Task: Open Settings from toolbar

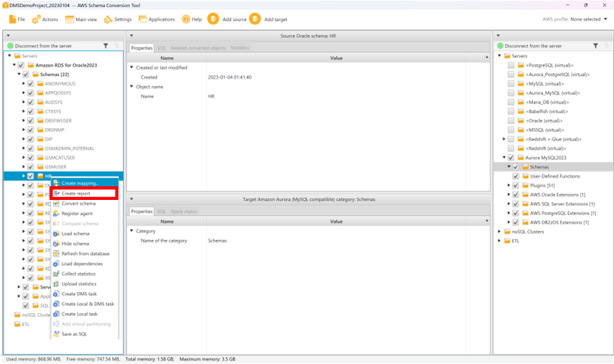Action: [x=118, y=19]
